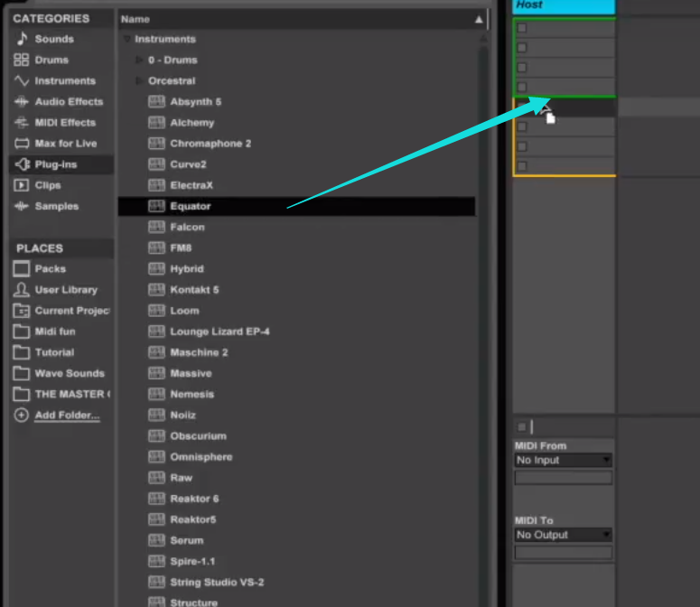The width and height of the screenshot is (700, 607).
Task: Click the Host track stop-clips square button
Action: pos(522,427)
